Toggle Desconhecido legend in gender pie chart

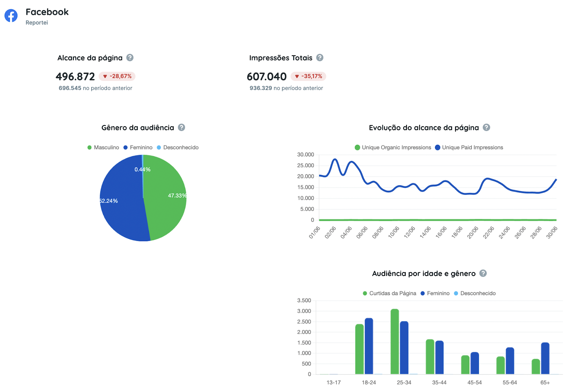click(x=177, y=147)
